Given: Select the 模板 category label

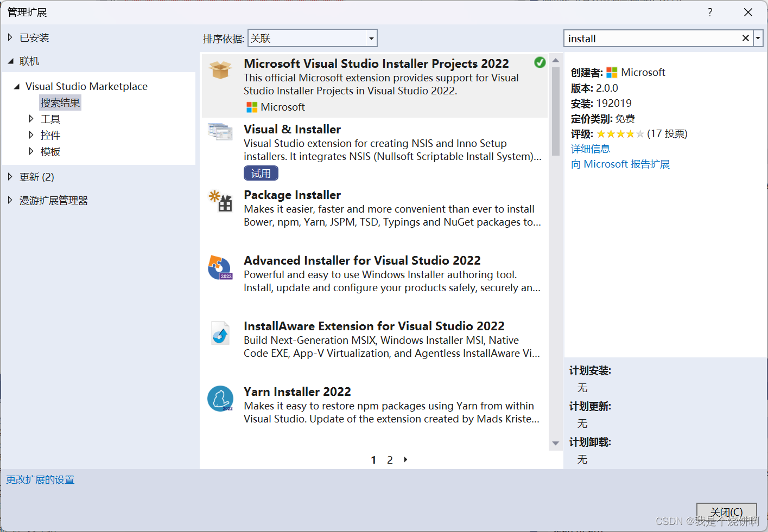Looking at the screenshot, I should coord(50,151).
